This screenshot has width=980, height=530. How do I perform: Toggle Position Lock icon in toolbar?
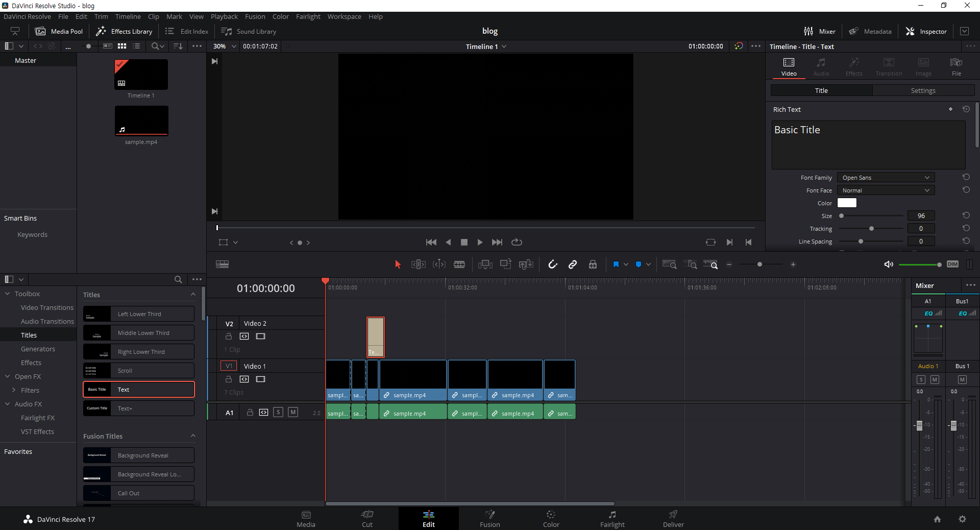[593, 264]
